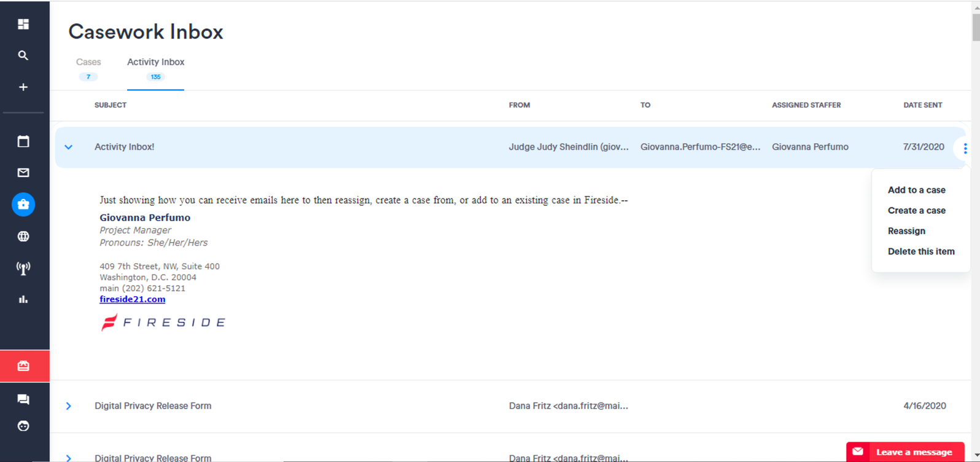Select 'Create a case' menu option
The image size is (980, 462).
916,210
